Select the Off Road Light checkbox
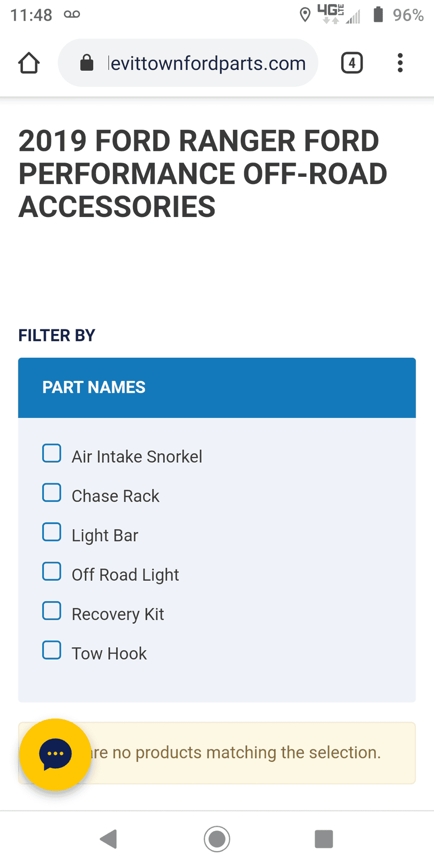 coord(52,571)
